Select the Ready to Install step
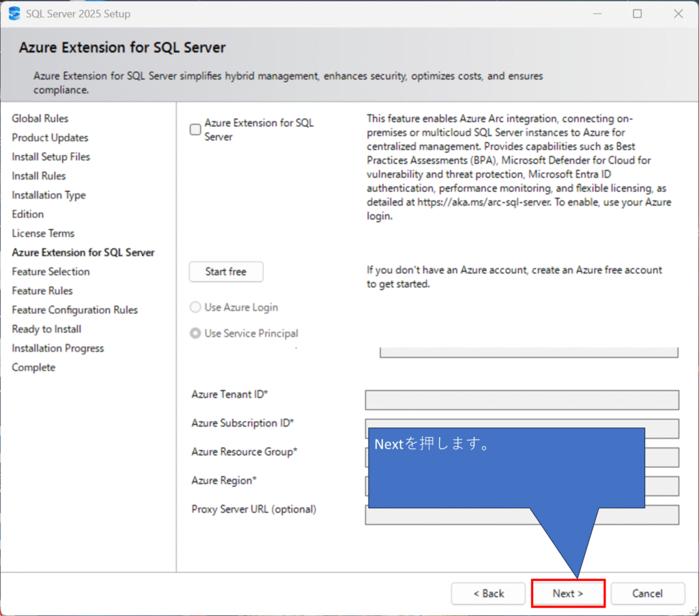Viewport: 699px width, 616px height. 46,329
